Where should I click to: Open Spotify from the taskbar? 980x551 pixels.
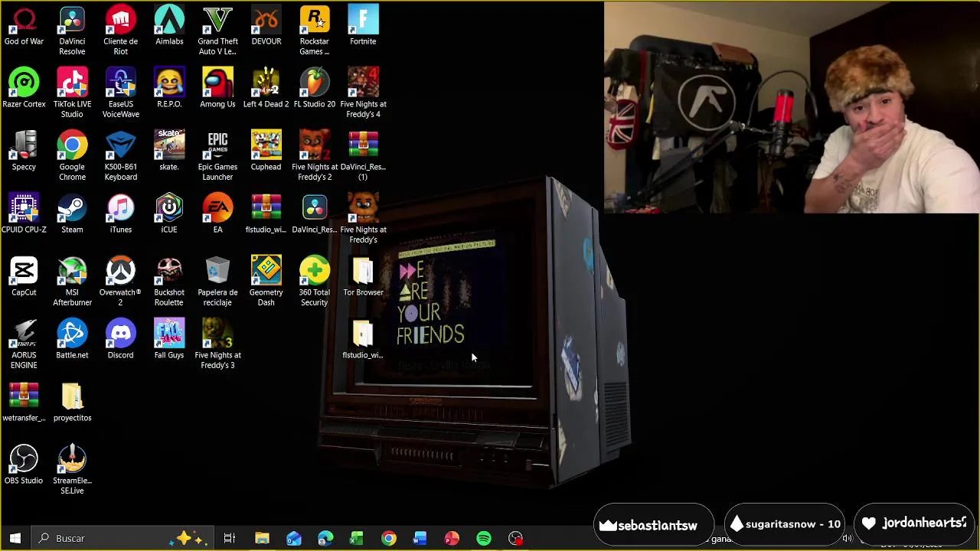point(484,538)
